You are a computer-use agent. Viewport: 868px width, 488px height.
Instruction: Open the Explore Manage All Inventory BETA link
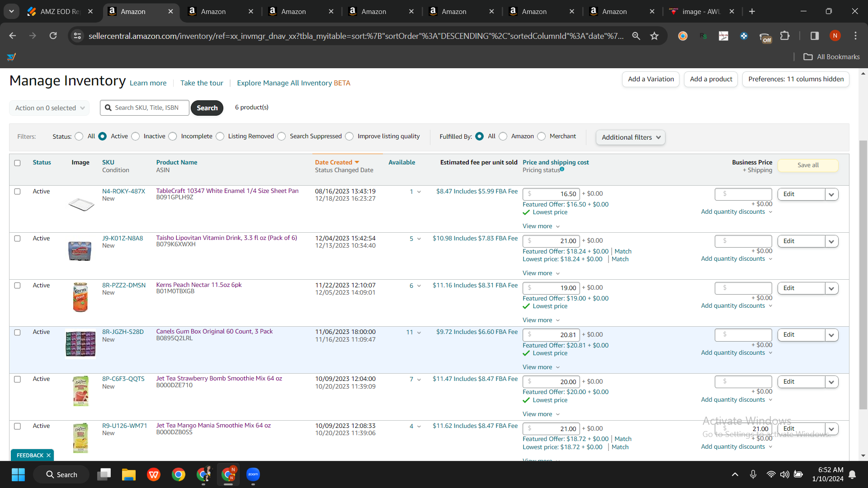[293, 83]
